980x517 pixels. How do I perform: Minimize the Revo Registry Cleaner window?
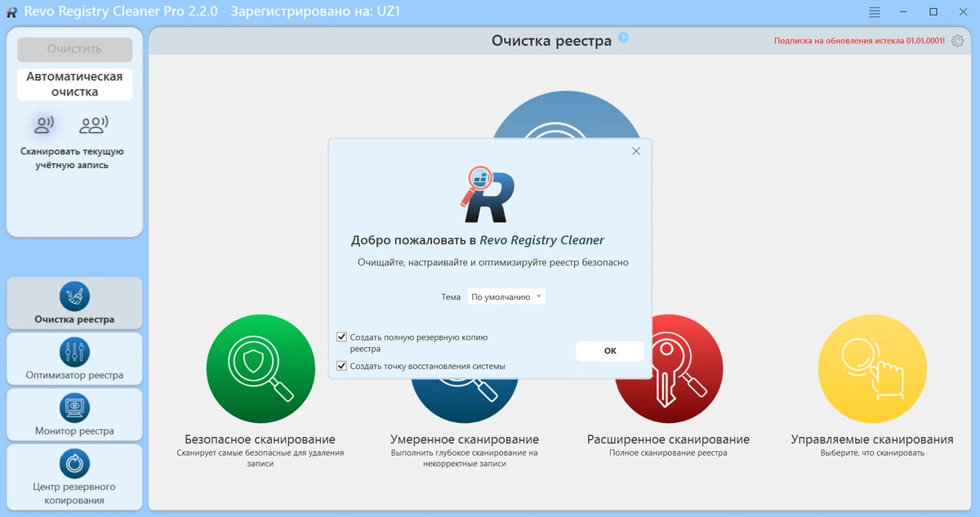pyautogui.click(x=904, y=12)
